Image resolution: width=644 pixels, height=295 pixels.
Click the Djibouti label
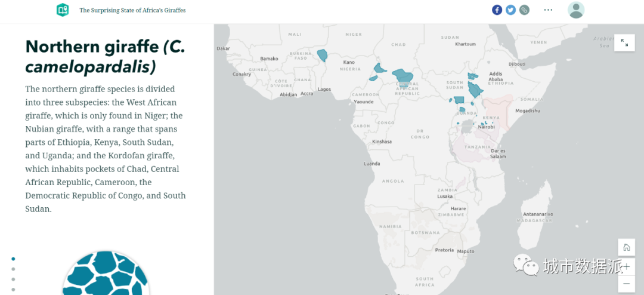517,64
